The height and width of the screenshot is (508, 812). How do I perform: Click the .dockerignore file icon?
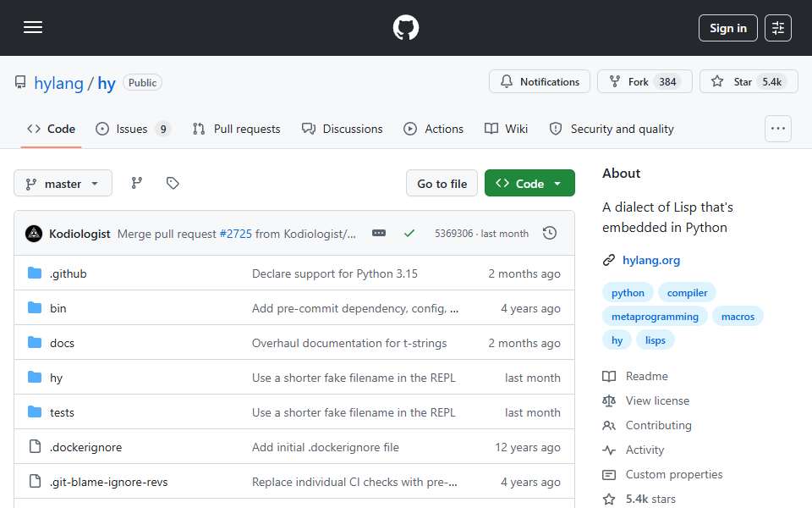tap(35, 446)
